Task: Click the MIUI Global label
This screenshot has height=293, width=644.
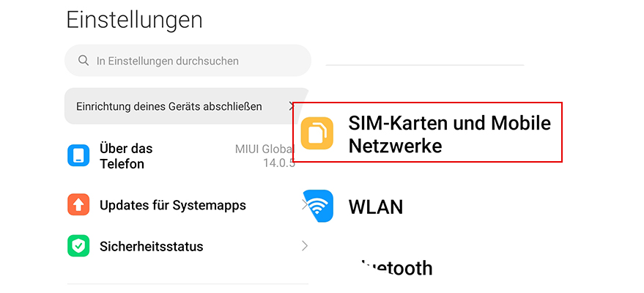Action: [x=265, y=149]
